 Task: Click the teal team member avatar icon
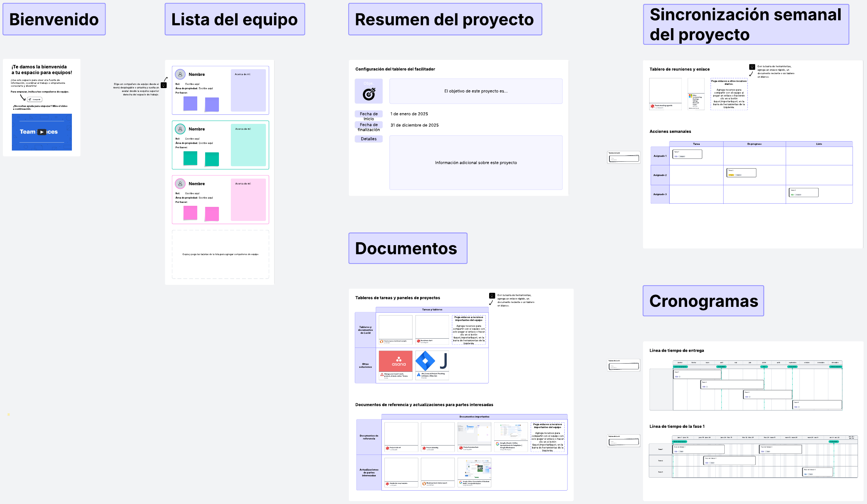point(180,129)
